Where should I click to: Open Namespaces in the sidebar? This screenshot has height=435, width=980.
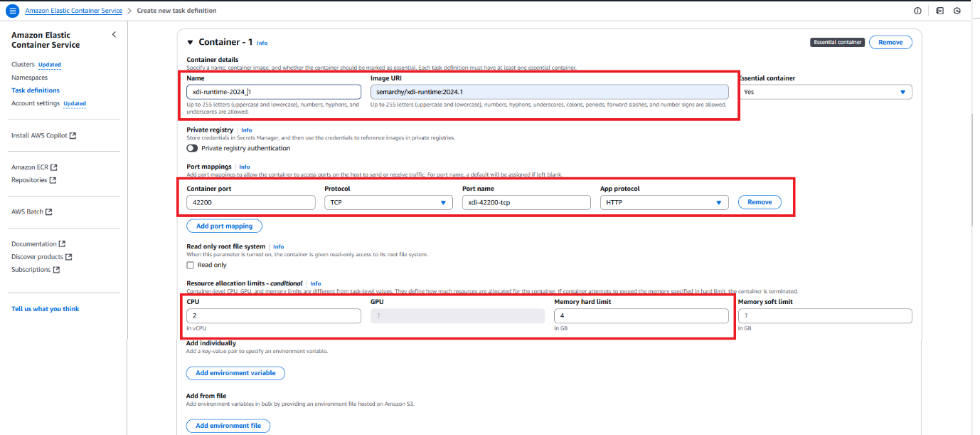point(29,77)
